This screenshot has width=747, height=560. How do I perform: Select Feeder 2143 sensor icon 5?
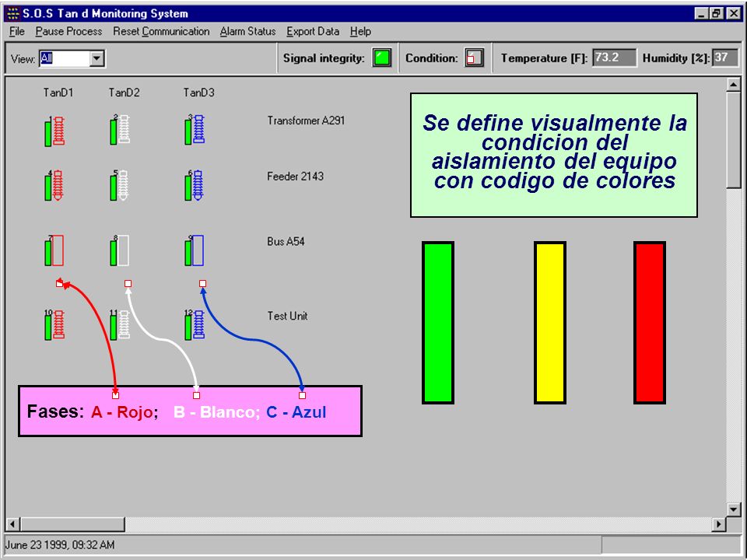(119, 186)
